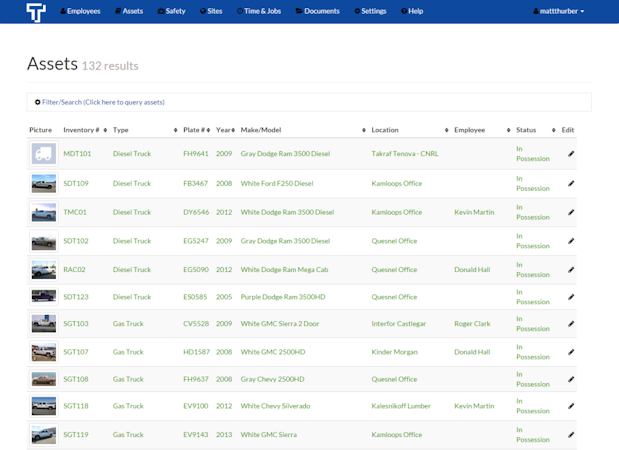Open the SGT118 truck thumbnail

coord(44,406)
